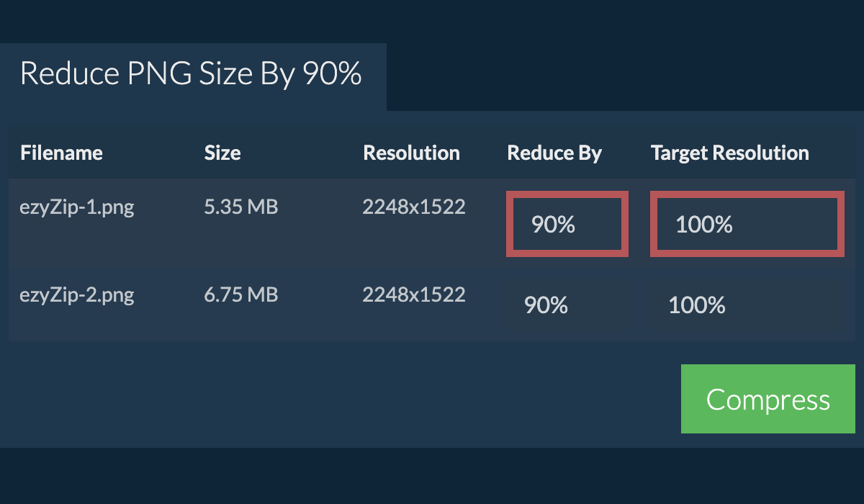This screenshot has height=504, width=864.
Task: Edit Target Resolution field for ezyZip-1.png
Action: coord(747,224)
